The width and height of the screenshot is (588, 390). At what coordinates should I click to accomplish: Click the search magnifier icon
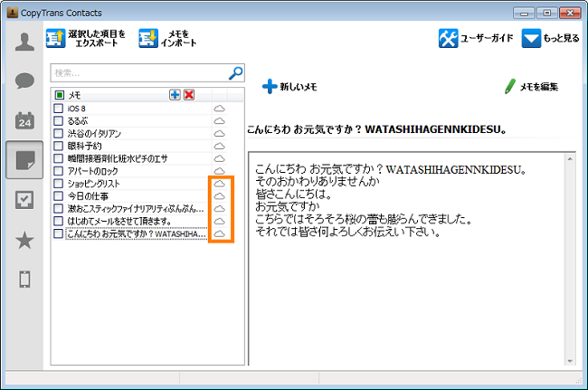(235, 73)
